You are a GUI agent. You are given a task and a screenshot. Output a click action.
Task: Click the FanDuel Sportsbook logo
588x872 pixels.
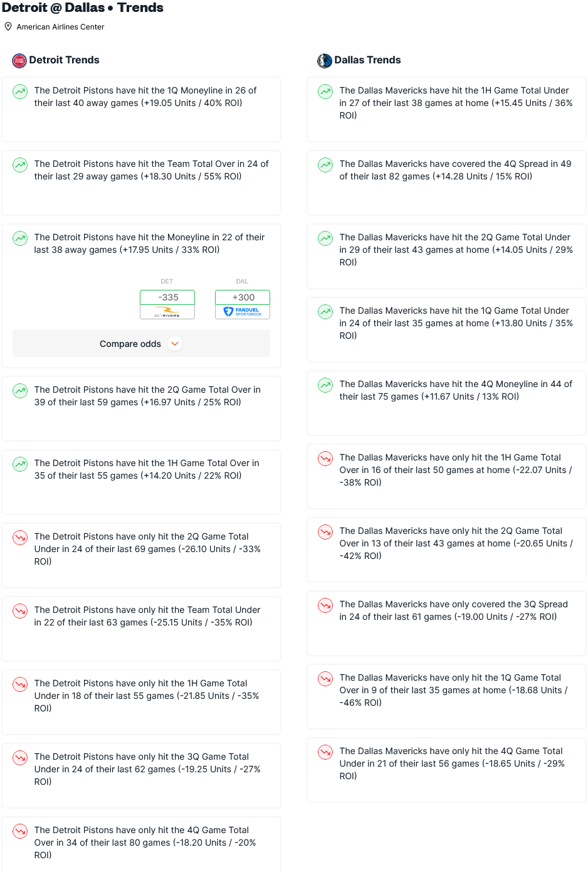pyautogui.click(x=243, y=312)
